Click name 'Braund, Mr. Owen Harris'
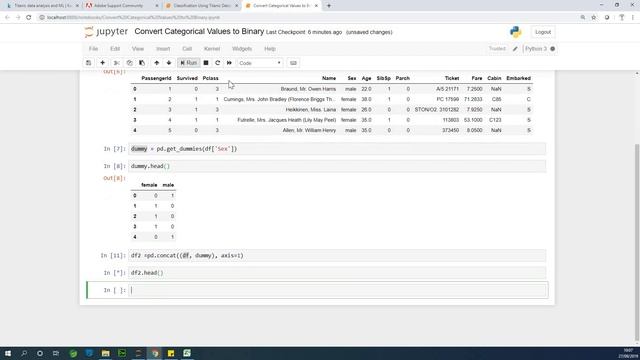 tap(308, 89)
